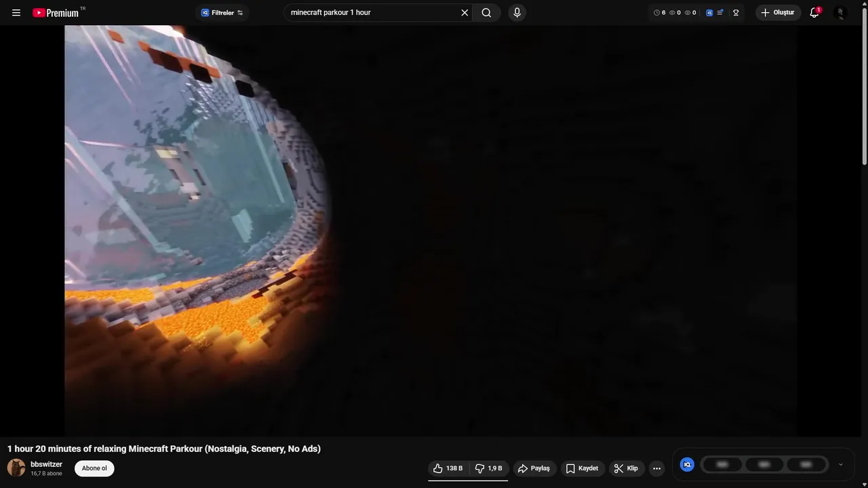This screenshot has width=868, height=488.
Task: Expand the IQ panel chevron
Action: click(841, 464)
